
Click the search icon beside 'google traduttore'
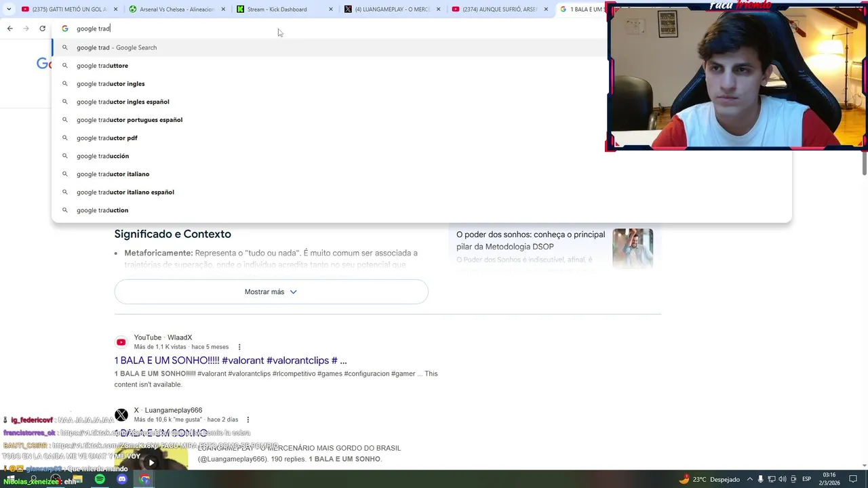coord(65,66)
